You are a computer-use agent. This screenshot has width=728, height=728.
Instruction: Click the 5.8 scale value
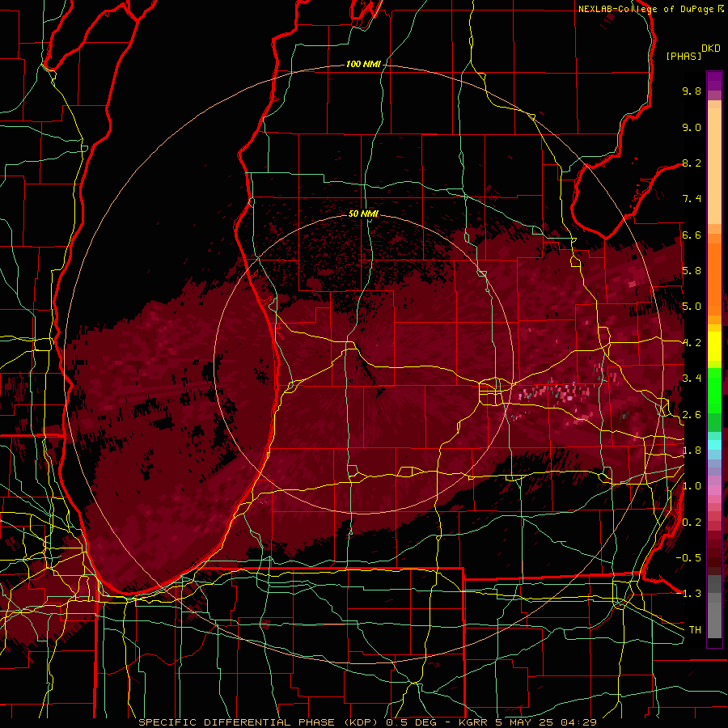click(x=692, y=271)
